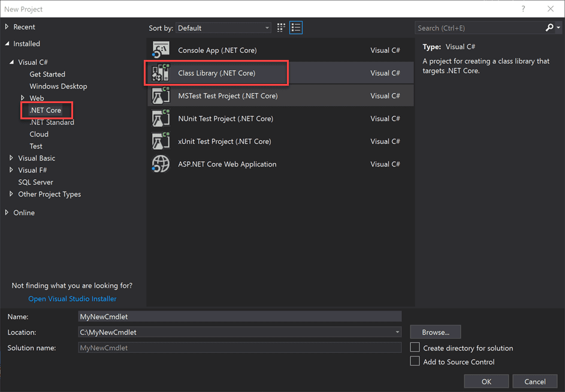
Task: Click the Class Library (.NET Core) template icon
Action: coord(161,73)
